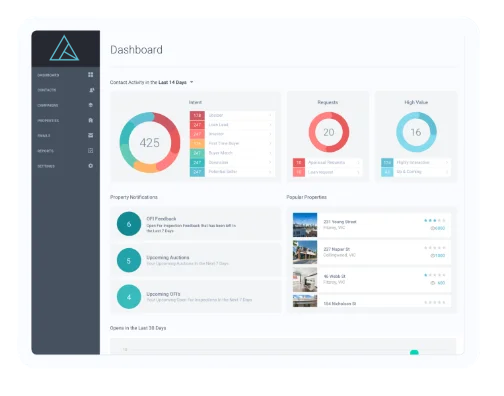Set star rating on 227 Napier St

pyautogui.click(x=435, y=248)
